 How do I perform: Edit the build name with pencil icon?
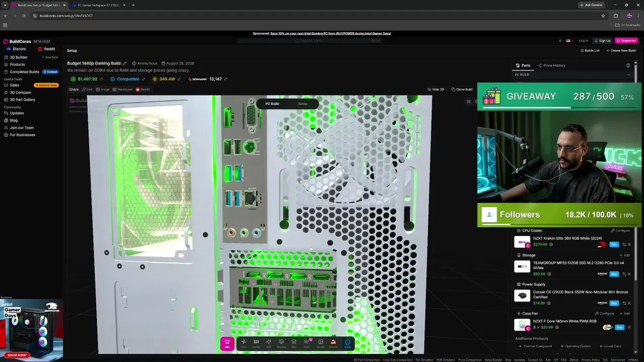coord(125,63)
